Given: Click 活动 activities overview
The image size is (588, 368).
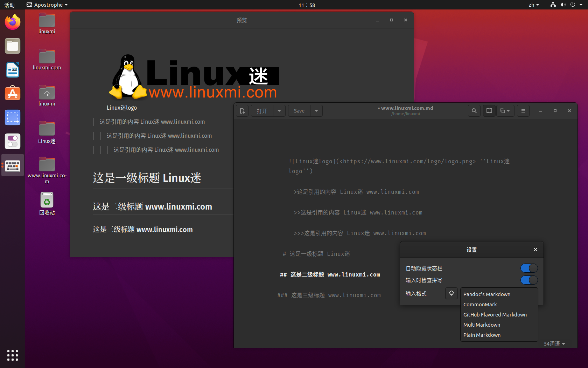Looking at the screenshot, I should [x=9, y=5].
